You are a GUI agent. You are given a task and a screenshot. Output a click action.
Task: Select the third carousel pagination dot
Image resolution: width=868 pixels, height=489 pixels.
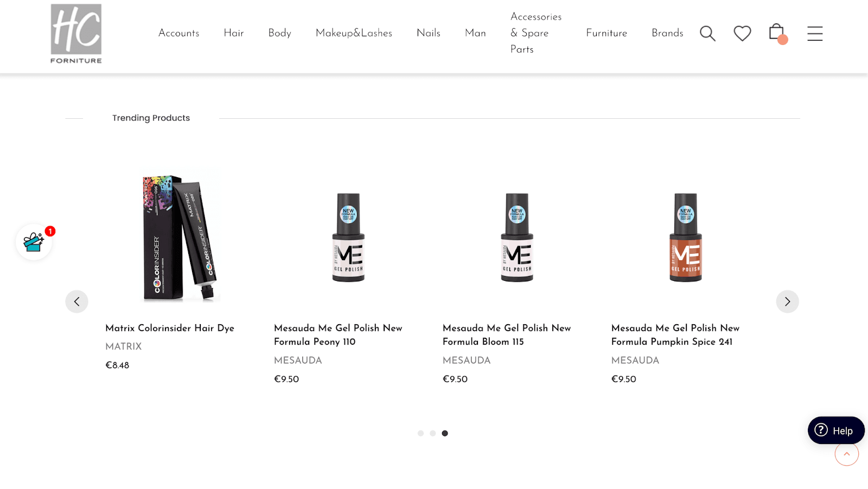click(445, 433)
